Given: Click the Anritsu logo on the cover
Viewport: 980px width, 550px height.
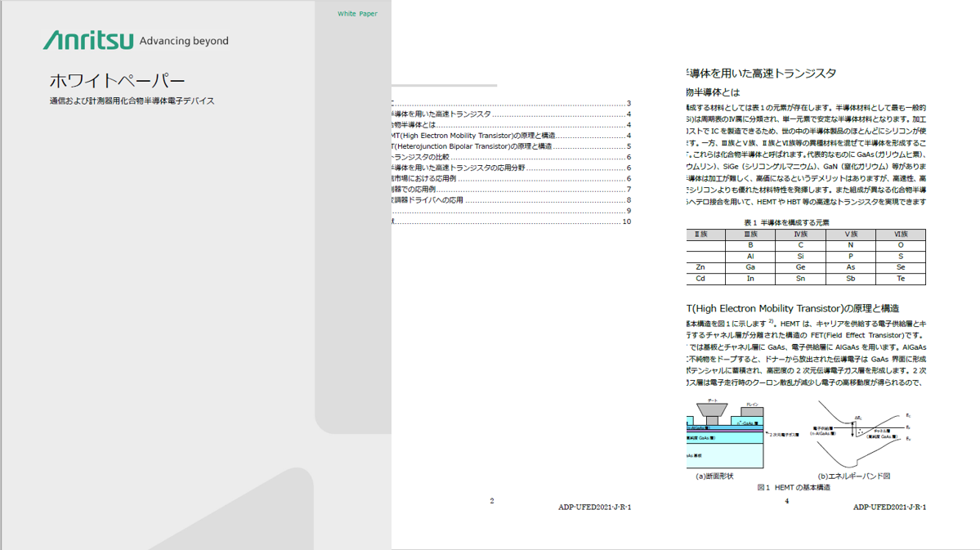Looking at the screenshot, I should 88,40.
